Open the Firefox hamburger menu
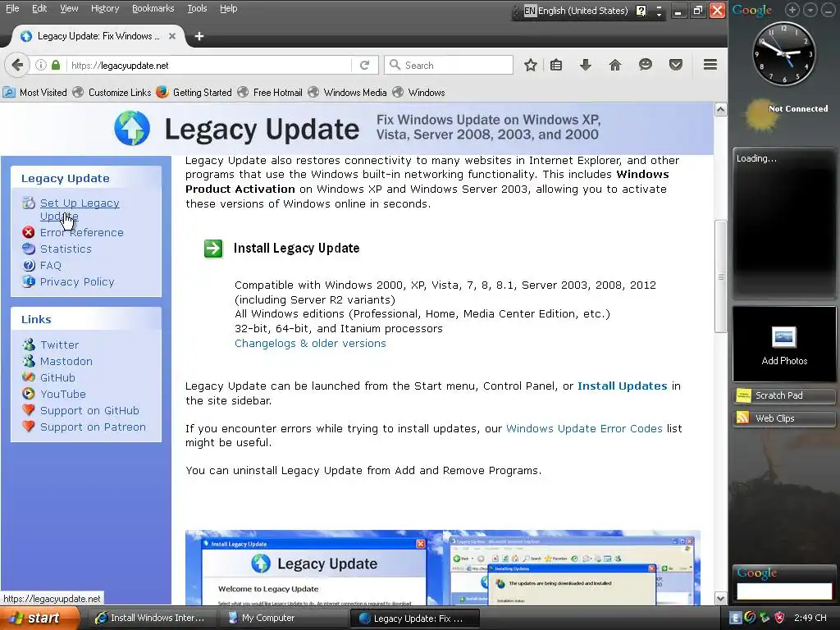The height and width of the screenshot is (630, 840). 710,65
